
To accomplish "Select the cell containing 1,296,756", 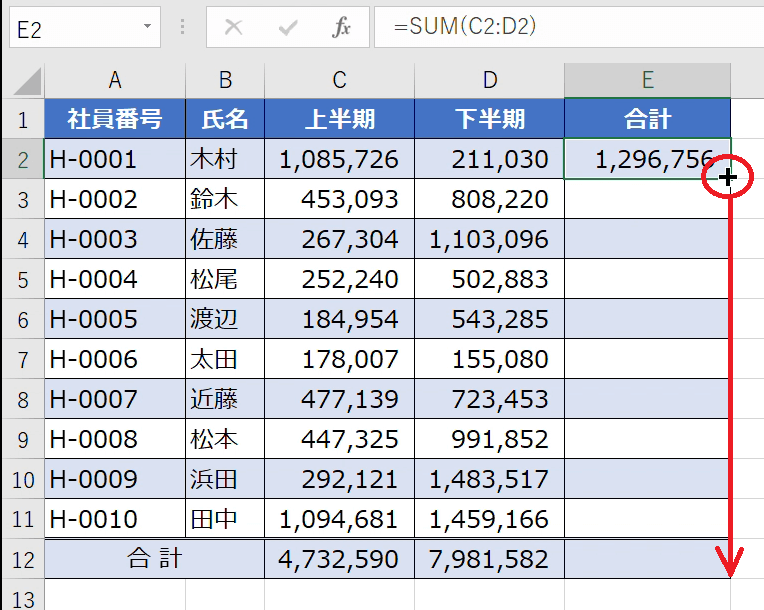I will (x=647, y=159).
